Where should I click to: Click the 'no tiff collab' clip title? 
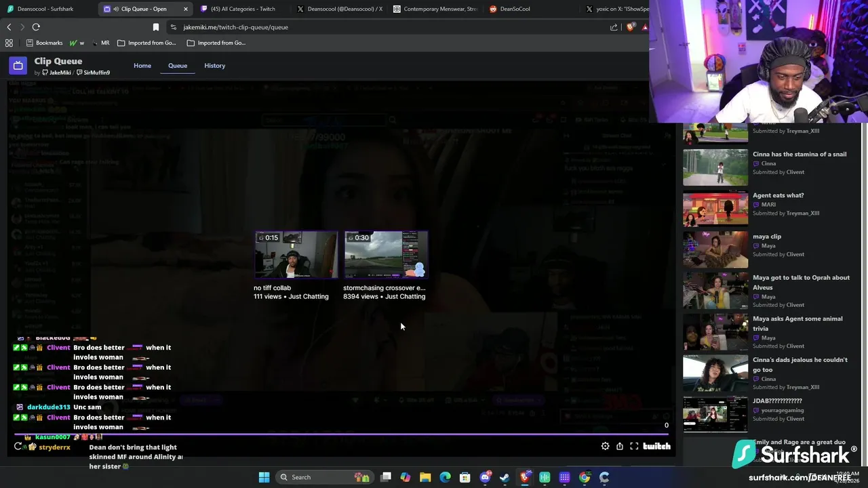[272, 288]
